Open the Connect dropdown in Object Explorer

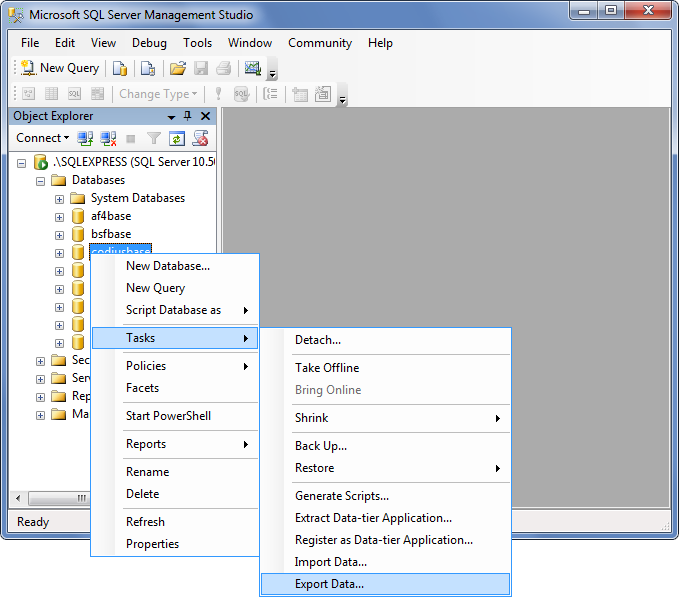click(x=42, y=138)
